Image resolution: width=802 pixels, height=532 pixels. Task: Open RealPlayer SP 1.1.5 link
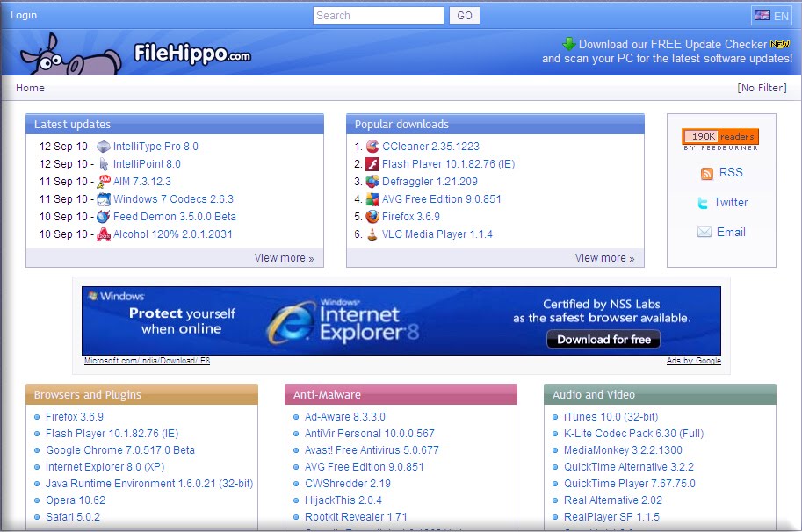click(611, 517)
